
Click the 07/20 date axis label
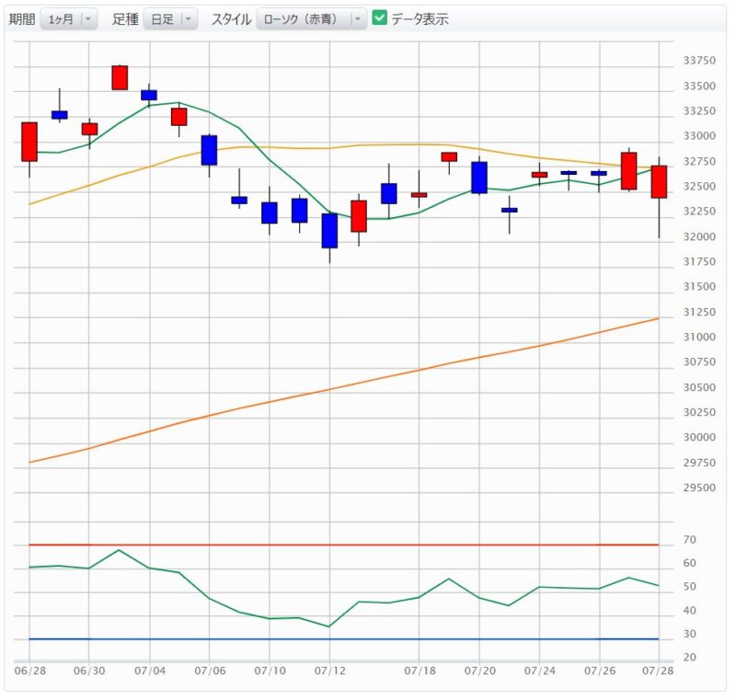pos(479,671)
